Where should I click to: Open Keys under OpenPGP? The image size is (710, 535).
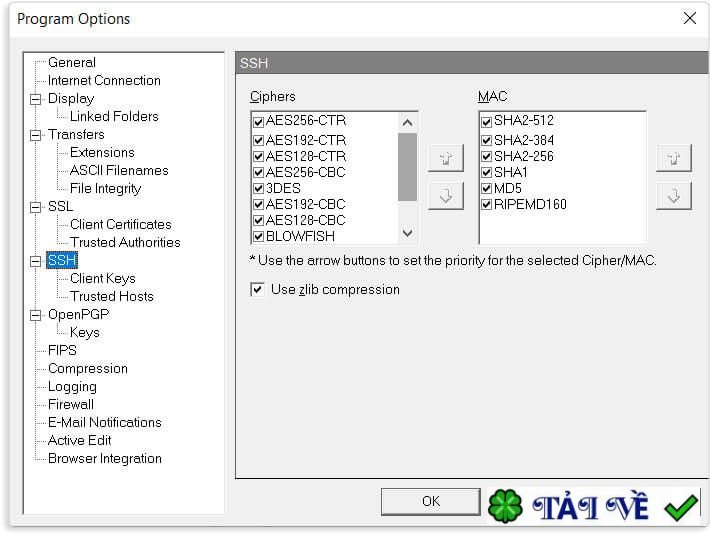(85, 333)
